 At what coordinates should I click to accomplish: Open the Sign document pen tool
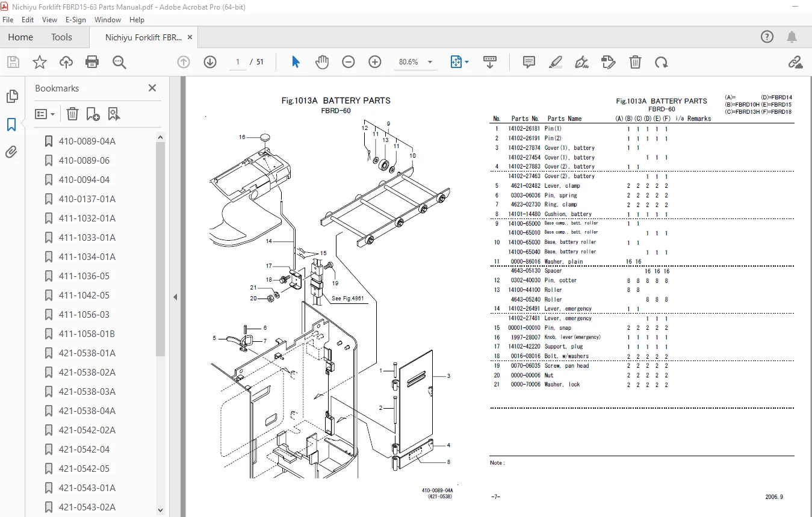click(581, 62)
